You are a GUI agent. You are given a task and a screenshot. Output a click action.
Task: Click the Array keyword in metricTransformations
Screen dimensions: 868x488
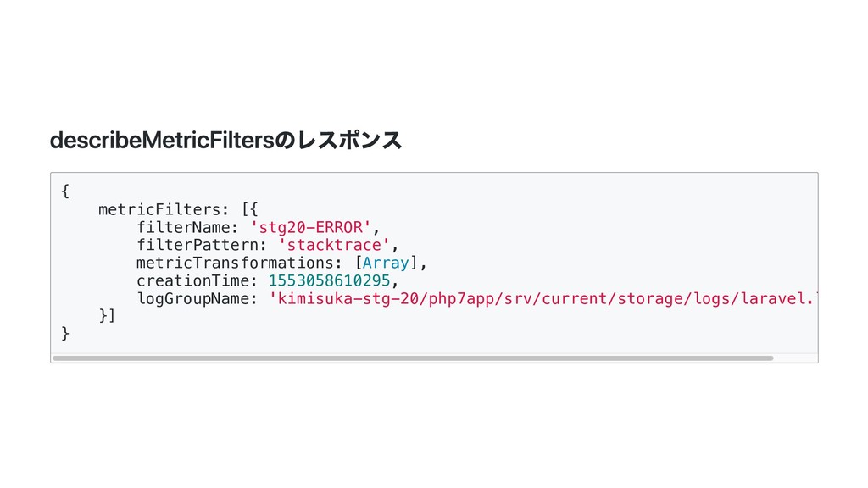pyautogui.click(x=386, y=263)
